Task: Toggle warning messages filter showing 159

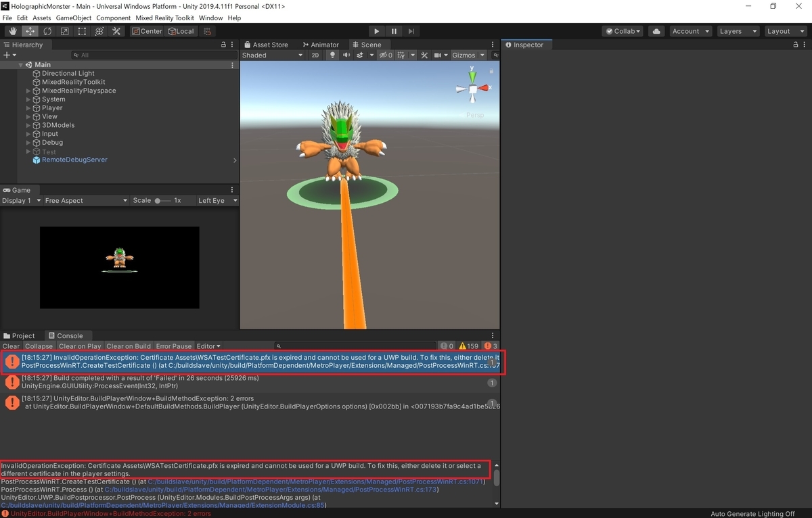Action: click(x=469, y=346)
